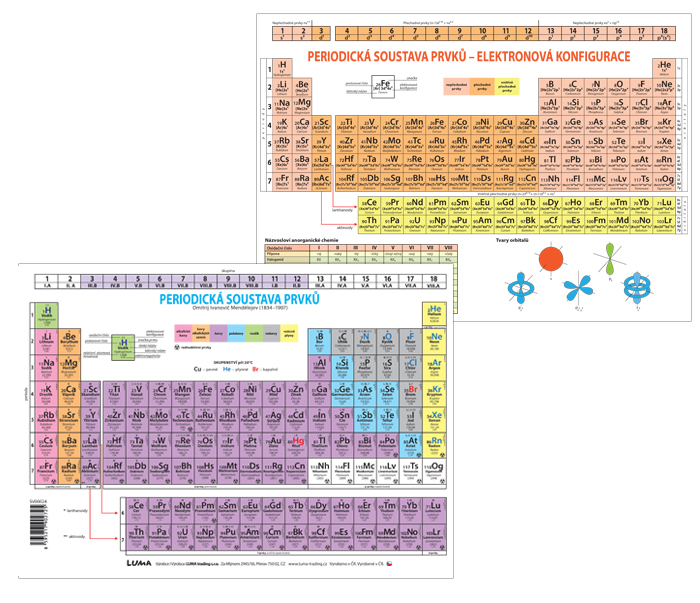This screenshot has width=700, height=603.
Task: Click the gray 'nekovy' legend swatch
Action: pyautogui.click(x=271, y=333)
